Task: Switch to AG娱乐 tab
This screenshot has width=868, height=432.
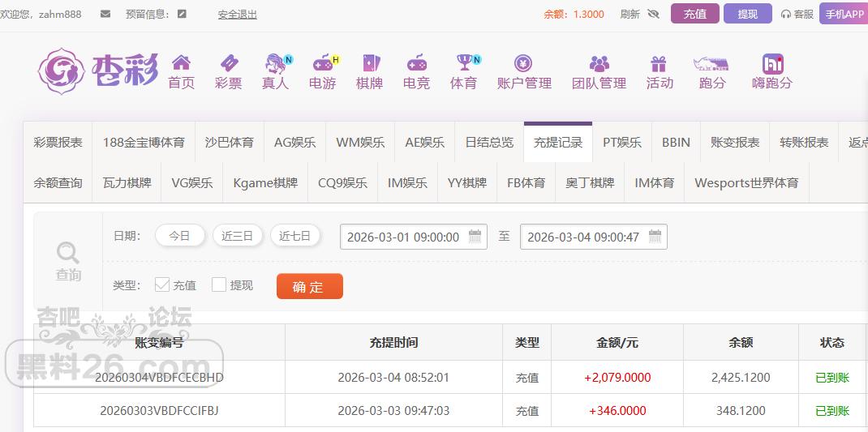Action: 295,142
